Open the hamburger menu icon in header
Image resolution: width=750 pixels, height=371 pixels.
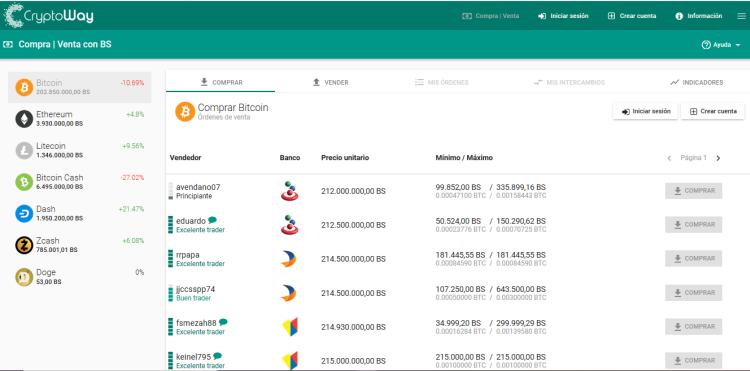(x=741, y=16)
